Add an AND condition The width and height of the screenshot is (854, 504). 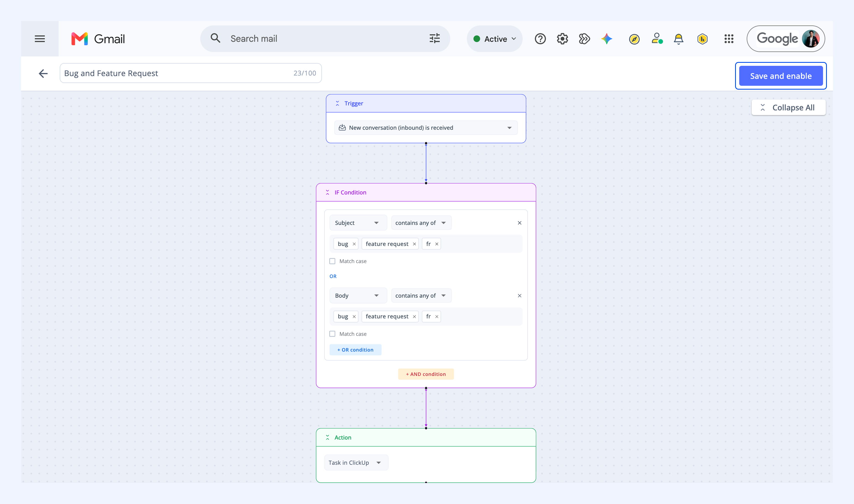pos(426,374)
